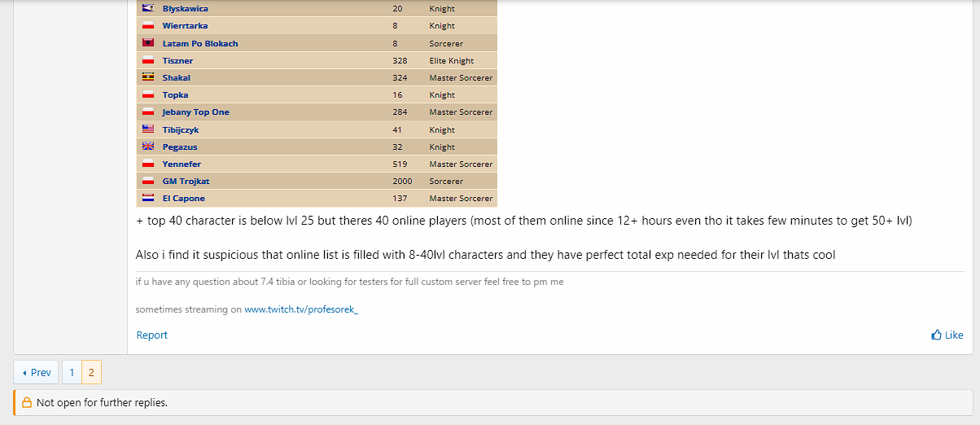View the Jebany Top One character

[195, 112]
